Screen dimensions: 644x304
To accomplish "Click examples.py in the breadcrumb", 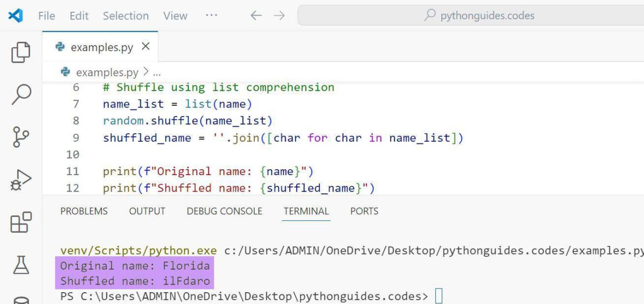I will [107, 72].
